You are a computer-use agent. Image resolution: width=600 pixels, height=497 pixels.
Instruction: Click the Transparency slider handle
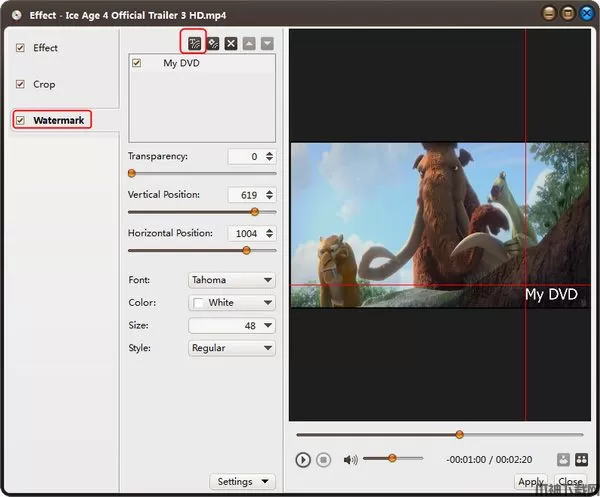131,173
